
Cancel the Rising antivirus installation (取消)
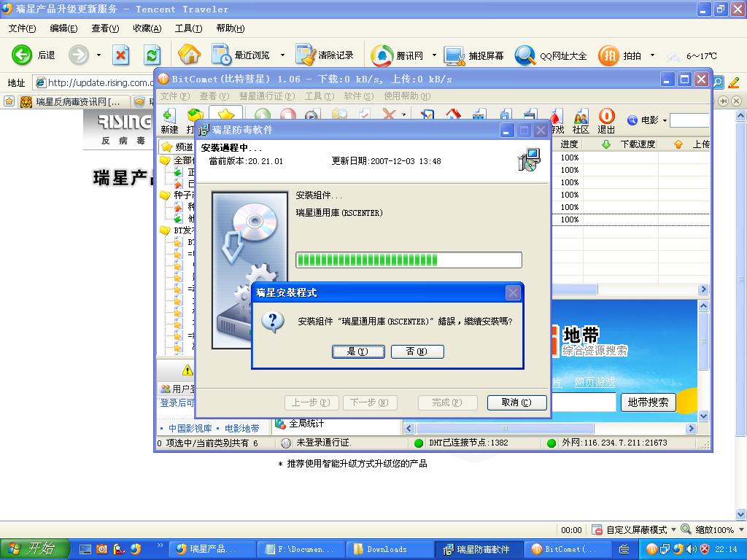517,402
